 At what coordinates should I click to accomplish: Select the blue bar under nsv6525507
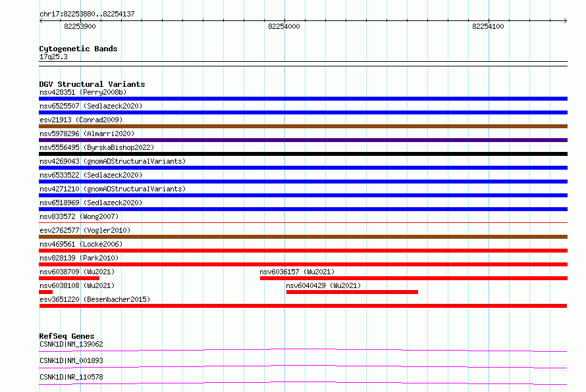pos(303,112)
